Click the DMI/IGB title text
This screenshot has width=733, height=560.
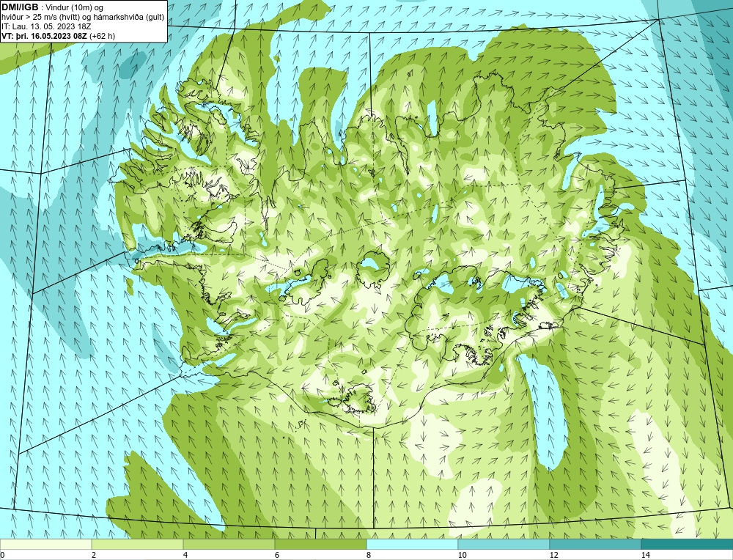click(20, 7)
